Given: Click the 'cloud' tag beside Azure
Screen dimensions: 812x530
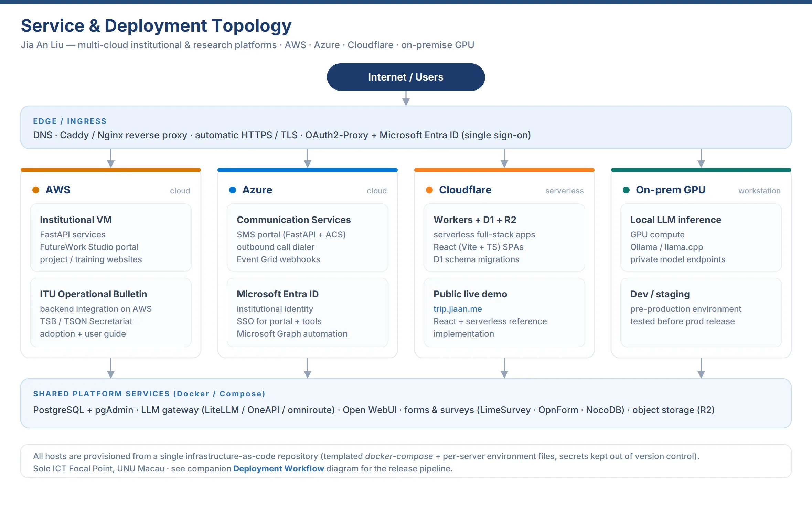Looking at the screenshot, I should point(377,191).
